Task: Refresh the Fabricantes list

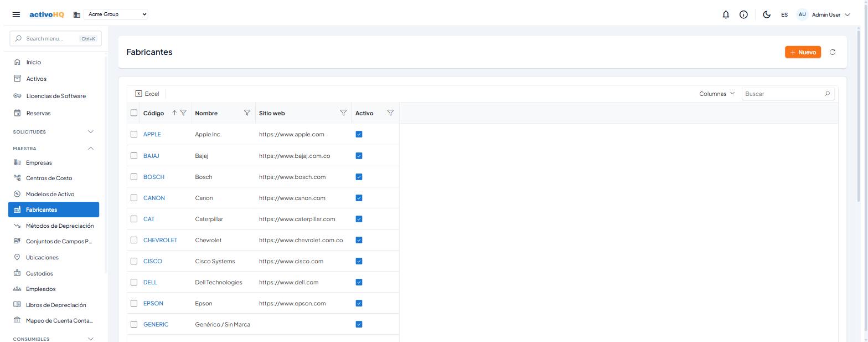Action: (x=832, y=52)
